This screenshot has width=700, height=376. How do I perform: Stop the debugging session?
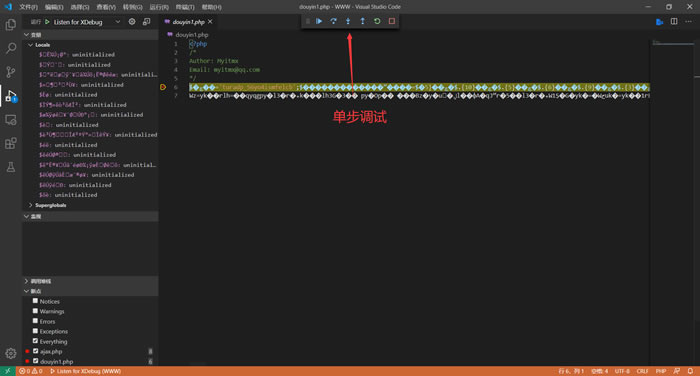click(392, 21)
